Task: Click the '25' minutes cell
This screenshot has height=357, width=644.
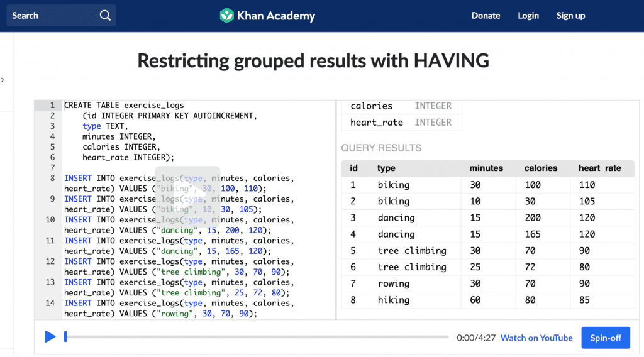Action: (475, 267)
